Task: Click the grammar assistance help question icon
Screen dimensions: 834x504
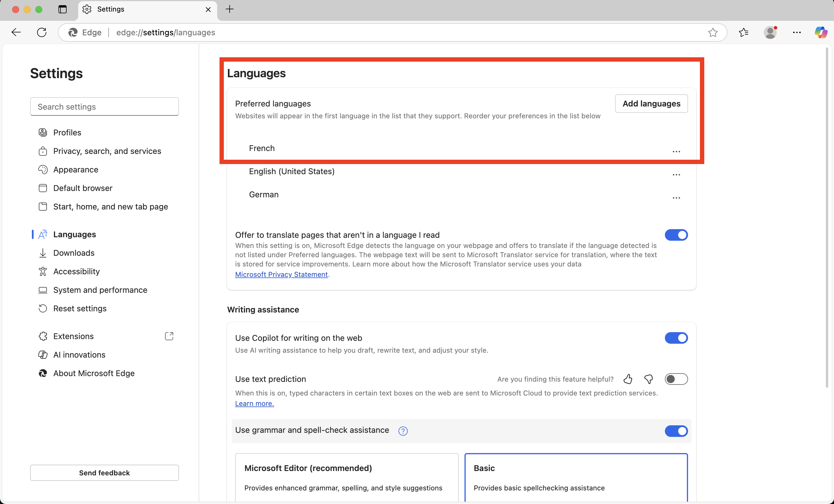Action: point(403,431)
